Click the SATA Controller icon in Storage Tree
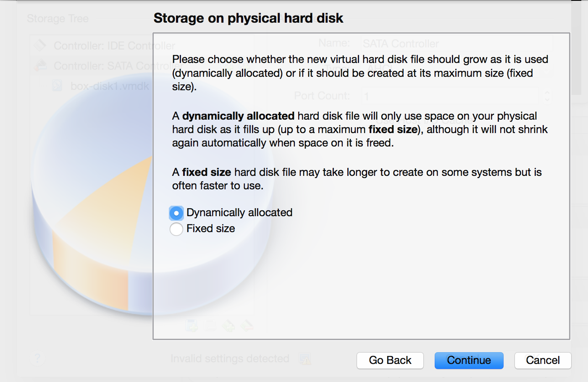Image resolution: width=588 pixels, height=382 pixels. click(x=40, y=65)
